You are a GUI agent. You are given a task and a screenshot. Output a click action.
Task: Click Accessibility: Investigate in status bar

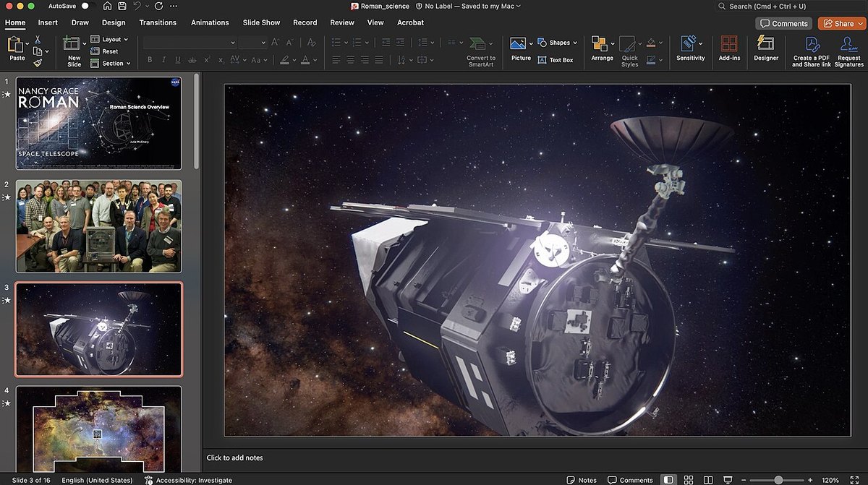click(189, 480)
